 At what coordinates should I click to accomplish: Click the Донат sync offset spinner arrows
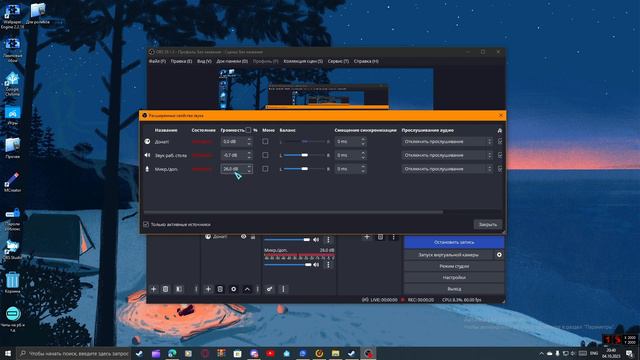363,142
